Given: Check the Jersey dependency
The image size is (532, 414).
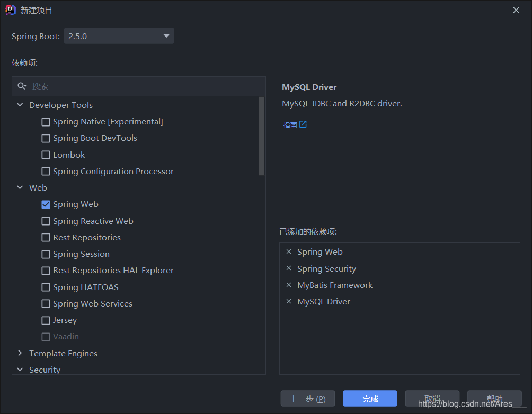Looking at the screenshot, I should (46, 320).
